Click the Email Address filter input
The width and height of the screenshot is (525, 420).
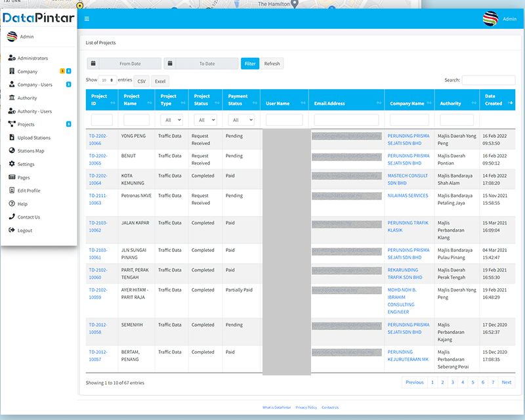click(x=346, y=120)
